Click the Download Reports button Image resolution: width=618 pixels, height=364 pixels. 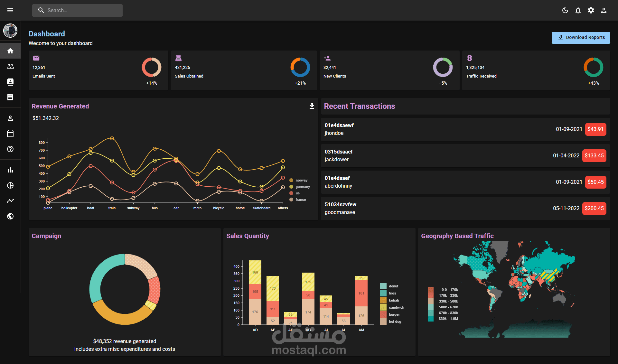[x=581, y=37]
